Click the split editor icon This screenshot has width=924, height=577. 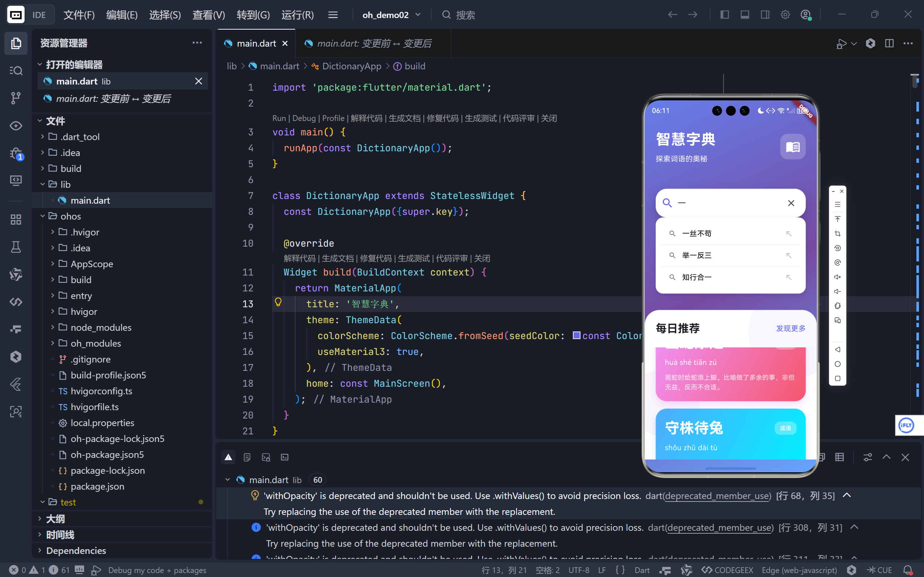pos(889,43)
